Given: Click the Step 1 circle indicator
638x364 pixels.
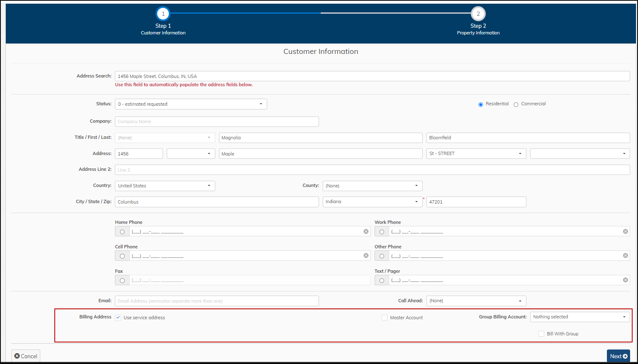Looking at the screenshot, I should coord(163,14).
